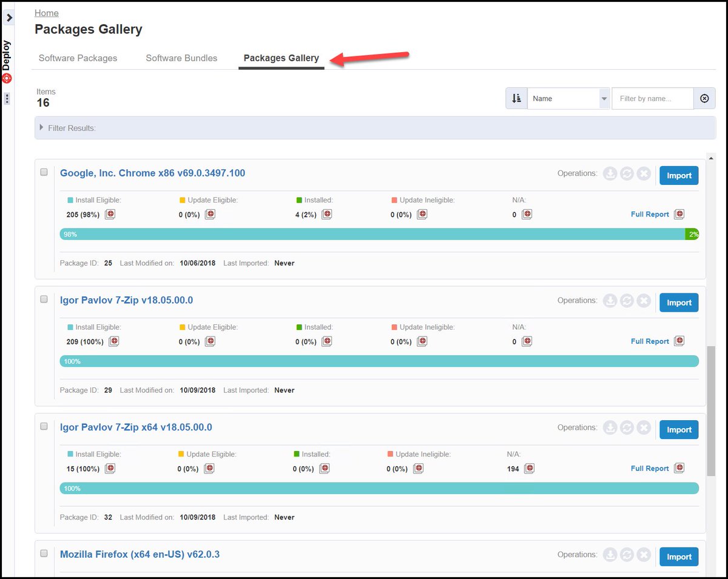Select the Packages Gallery tab
Image resolution: width=728 pixels, height=579 pixels.
tap(281, 58)
